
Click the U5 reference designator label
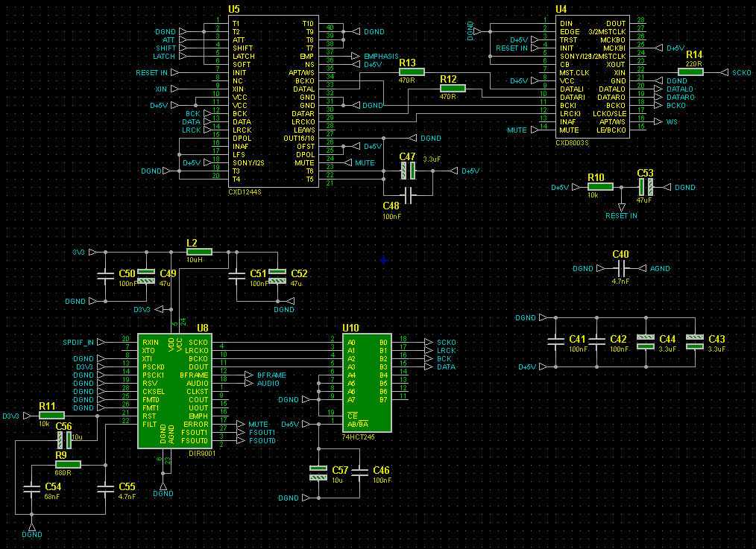click(234, 9)
